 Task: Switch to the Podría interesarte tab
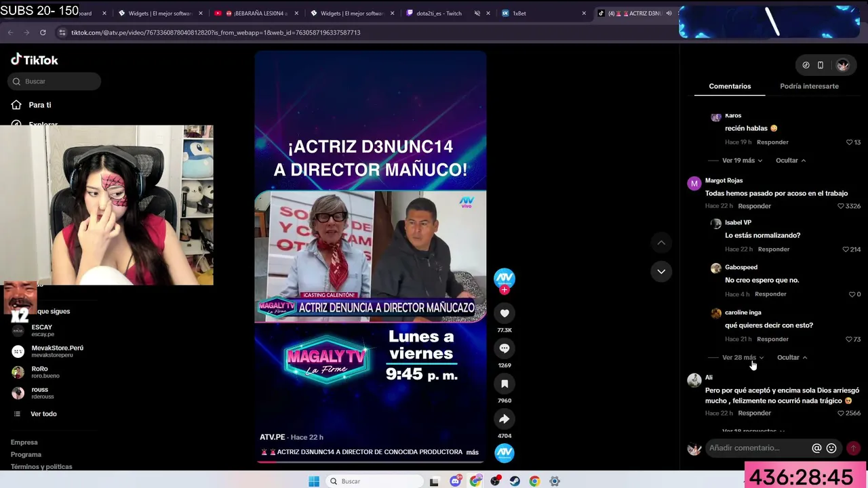(809, 86)
